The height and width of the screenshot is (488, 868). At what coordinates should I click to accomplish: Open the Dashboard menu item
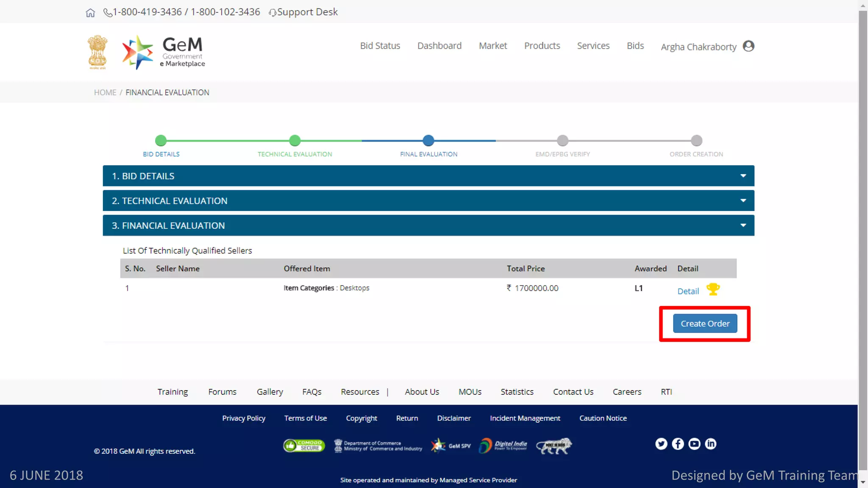click(x=439, y=46)
